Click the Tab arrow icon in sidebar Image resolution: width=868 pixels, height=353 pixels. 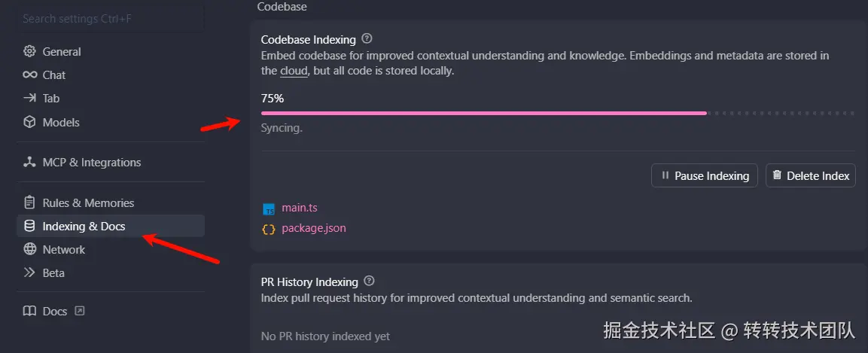(29, 99)
